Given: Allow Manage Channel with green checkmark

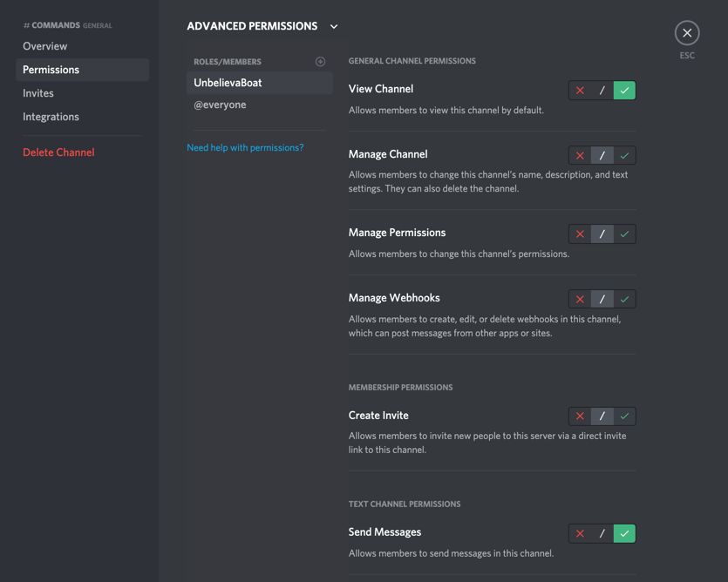Looking at the screenshot, I should (624, 156).
